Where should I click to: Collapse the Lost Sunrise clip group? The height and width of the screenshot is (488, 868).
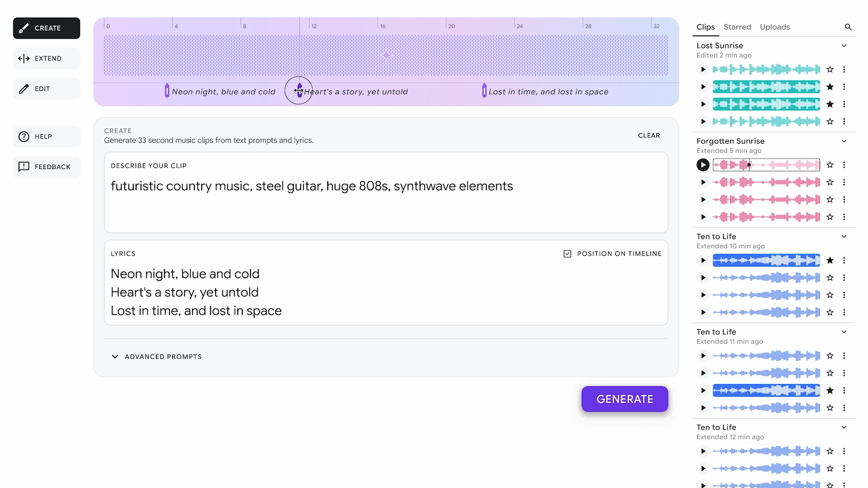pyautogui.click(x=844, y=46)
